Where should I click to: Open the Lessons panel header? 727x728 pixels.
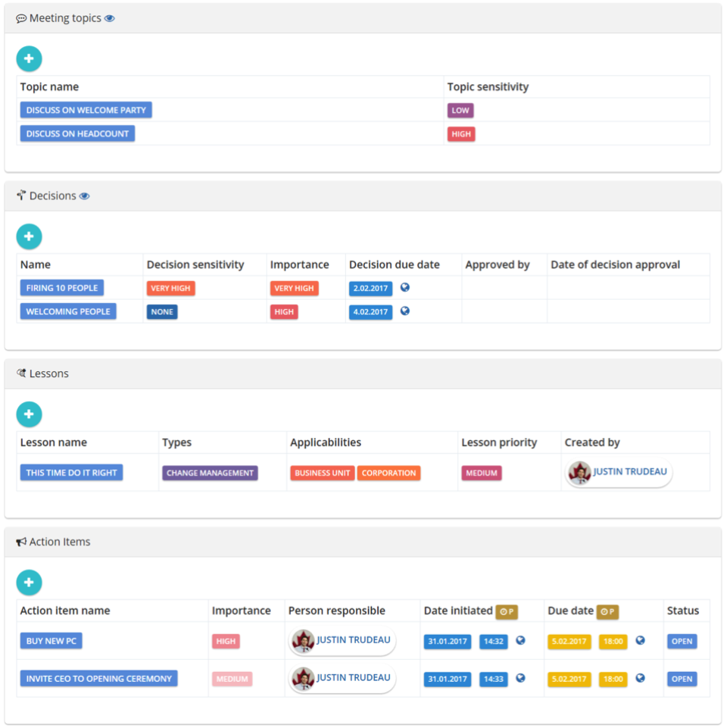pyautogui.click(x=363, y=373)
